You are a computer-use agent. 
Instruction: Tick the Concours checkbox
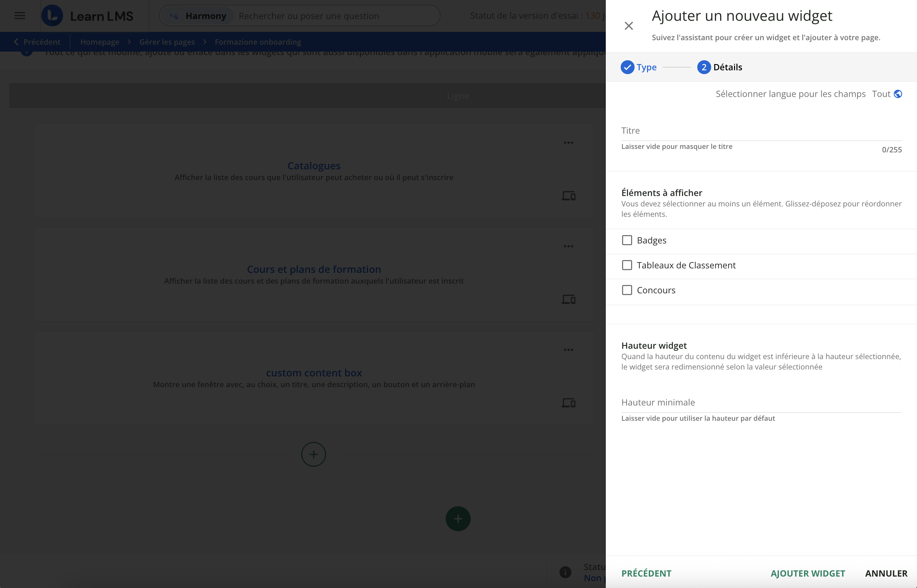point(627,290)
